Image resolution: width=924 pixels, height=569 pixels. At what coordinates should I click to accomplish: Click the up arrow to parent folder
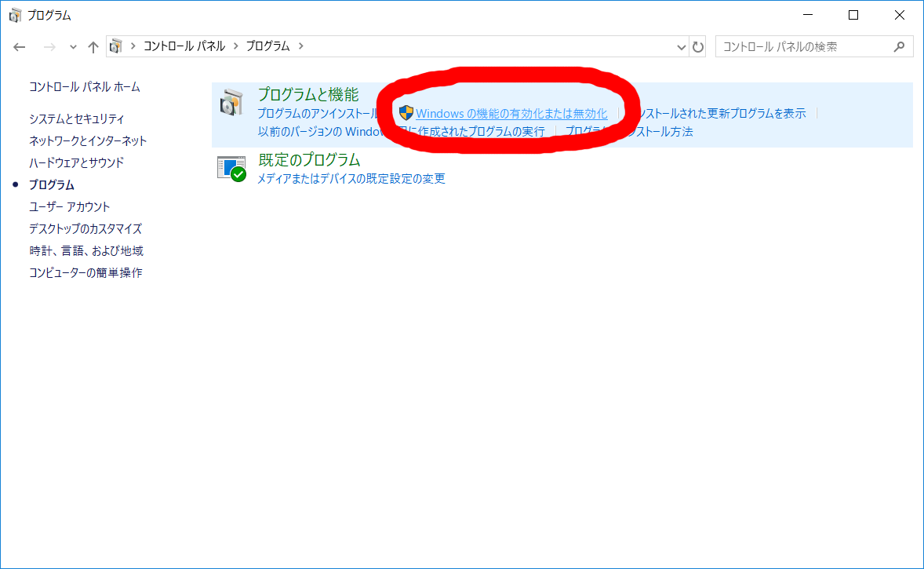point(93,47)
